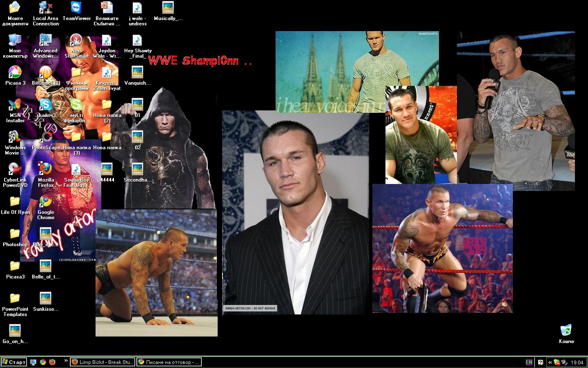Open PowerPoint Templates folder
Screen dimensions: 588x368
[15, 304]
